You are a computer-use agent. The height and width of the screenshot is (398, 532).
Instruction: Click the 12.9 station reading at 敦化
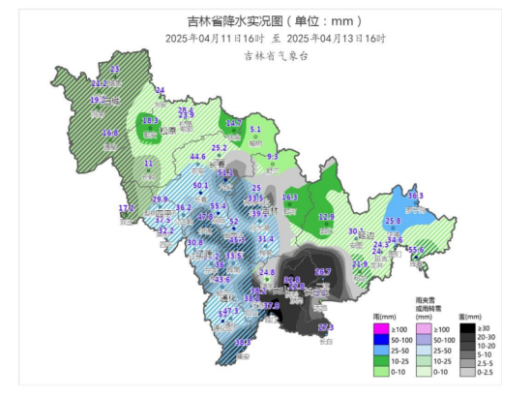tap(326, 217)
